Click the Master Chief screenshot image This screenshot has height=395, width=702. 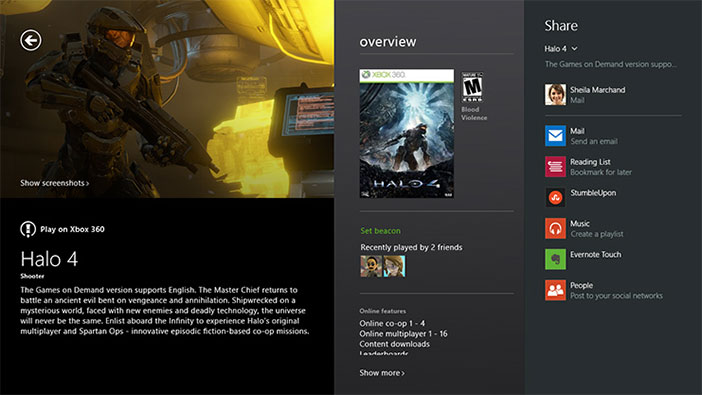167,99
